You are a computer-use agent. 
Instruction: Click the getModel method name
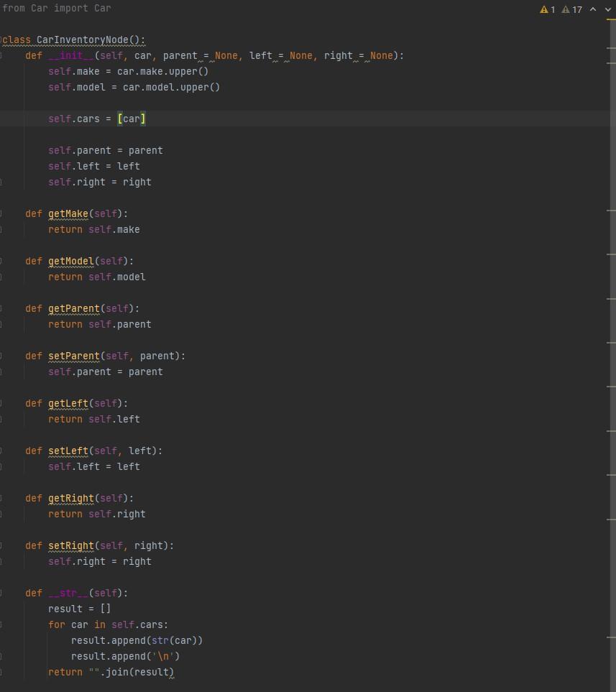pyautogui.click(x=73, y=261)
